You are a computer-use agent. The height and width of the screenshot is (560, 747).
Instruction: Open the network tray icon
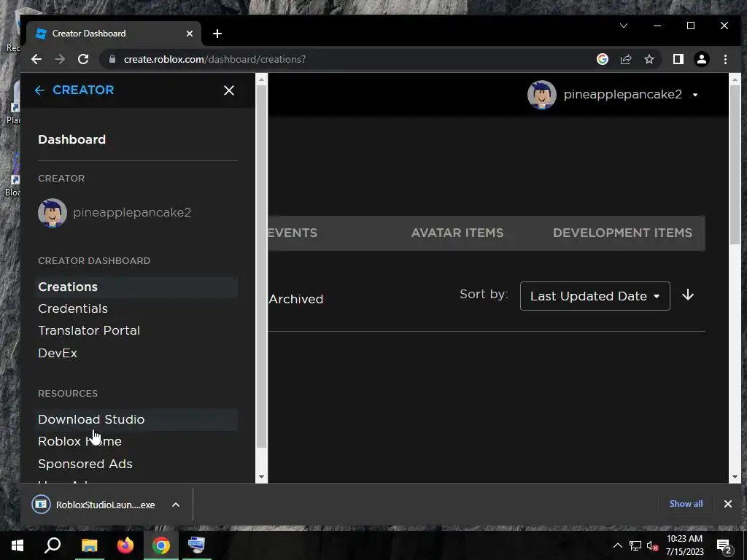click(x=635, y=545)
